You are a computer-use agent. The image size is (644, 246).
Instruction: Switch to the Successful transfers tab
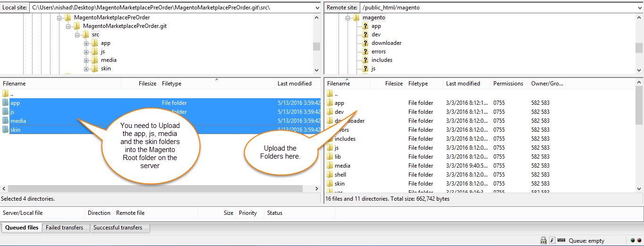pyautogui.click(x=118, y=228)
